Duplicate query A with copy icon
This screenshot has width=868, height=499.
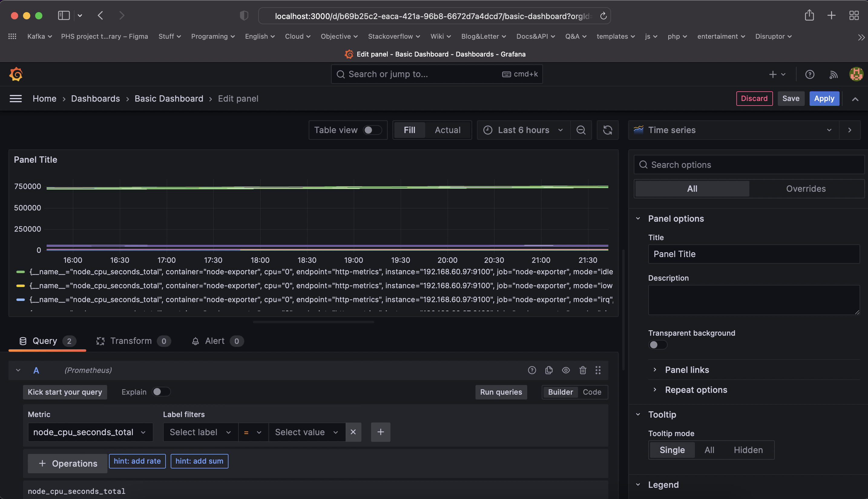[x=549, y=370]
